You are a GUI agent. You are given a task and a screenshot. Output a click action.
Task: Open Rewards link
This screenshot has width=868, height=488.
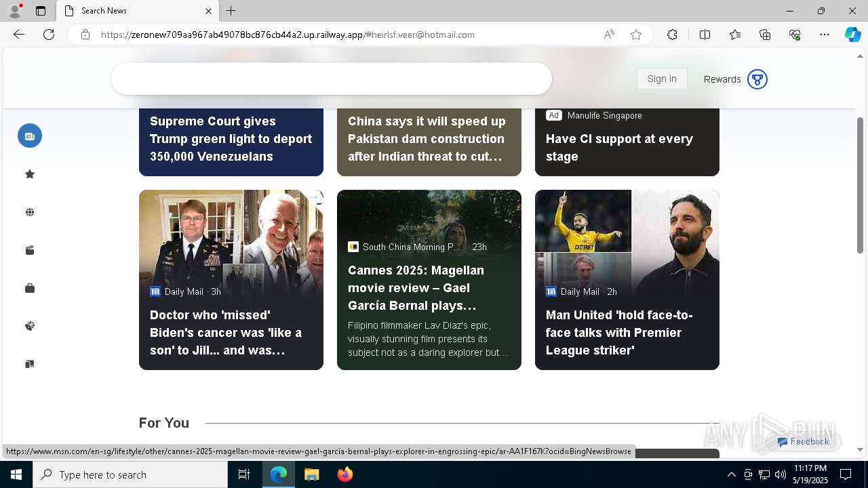click(722, 79)
